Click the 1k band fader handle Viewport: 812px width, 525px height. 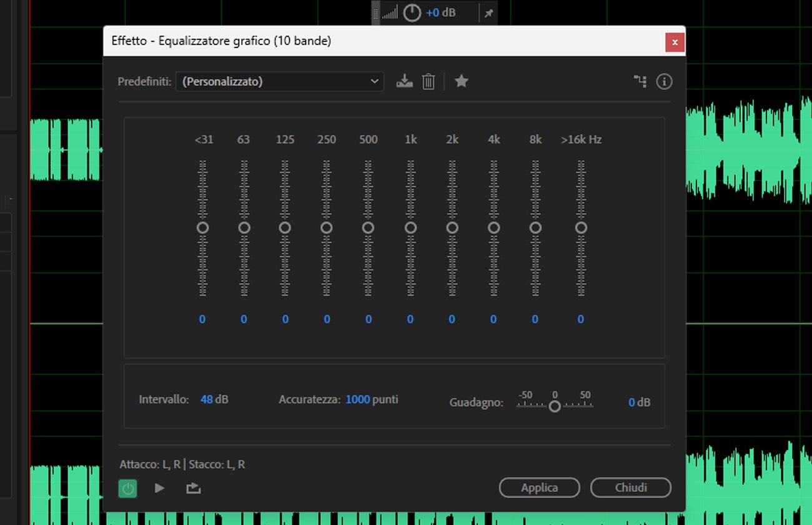410,228
